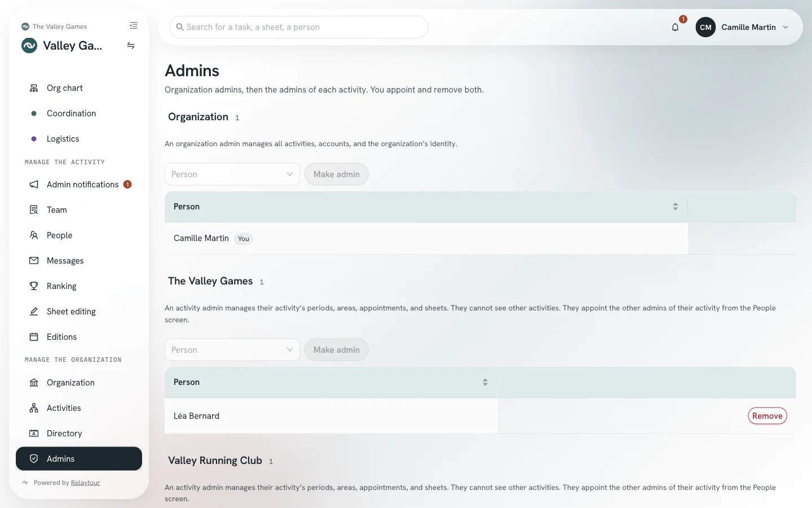Open the Organization Person dropdown

click(x=232, y=174)
